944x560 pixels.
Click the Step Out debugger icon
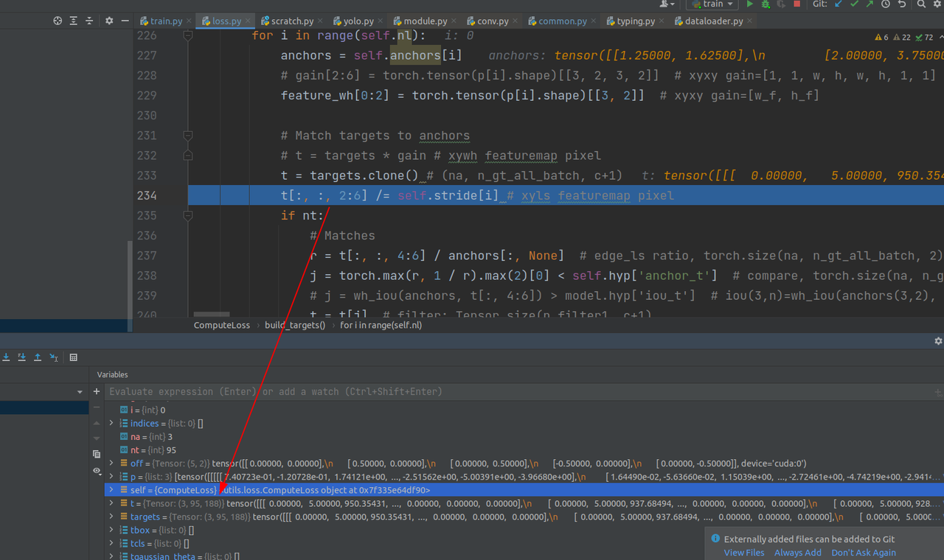tap(38, 357)
